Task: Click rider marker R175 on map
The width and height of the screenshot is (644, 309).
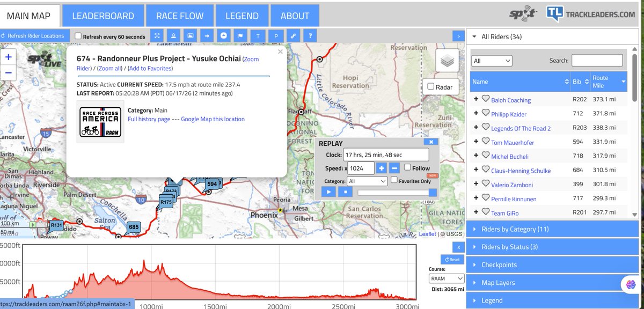Action: click(166, 202)
